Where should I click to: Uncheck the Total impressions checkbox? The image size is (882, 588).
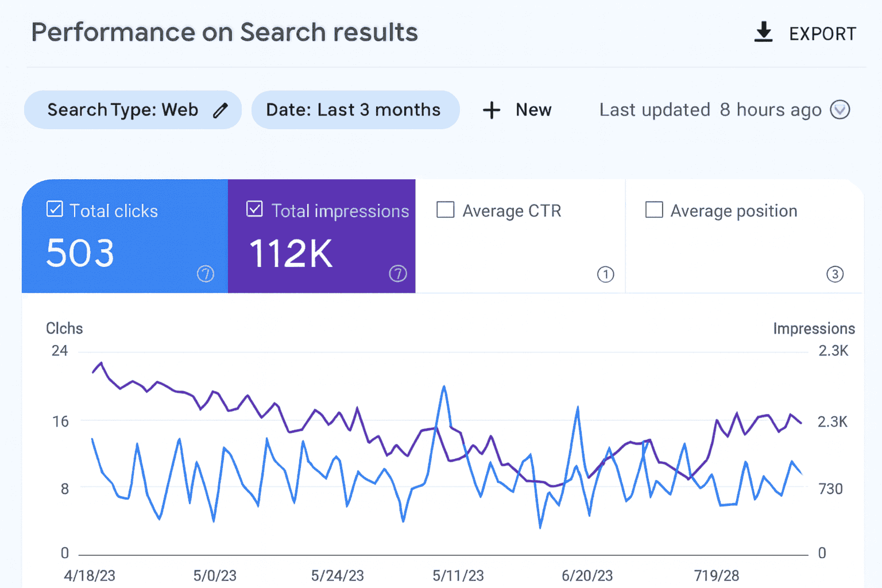[254, 210]
